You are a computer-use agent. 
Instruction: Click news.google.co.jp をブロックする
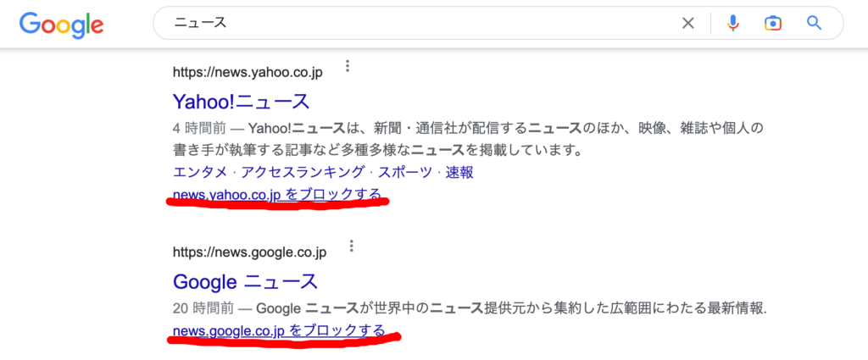click(279, 330)
